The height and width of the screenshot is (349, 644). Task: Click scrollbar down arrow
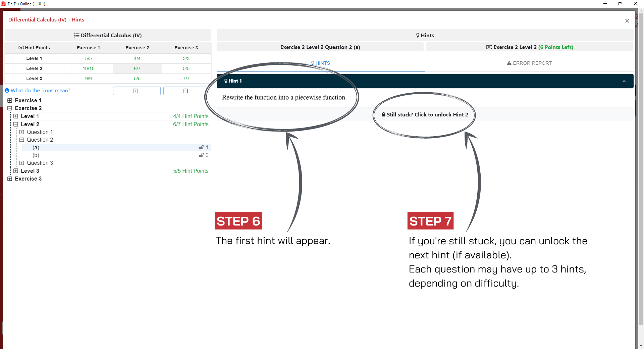tap(641, 346)
